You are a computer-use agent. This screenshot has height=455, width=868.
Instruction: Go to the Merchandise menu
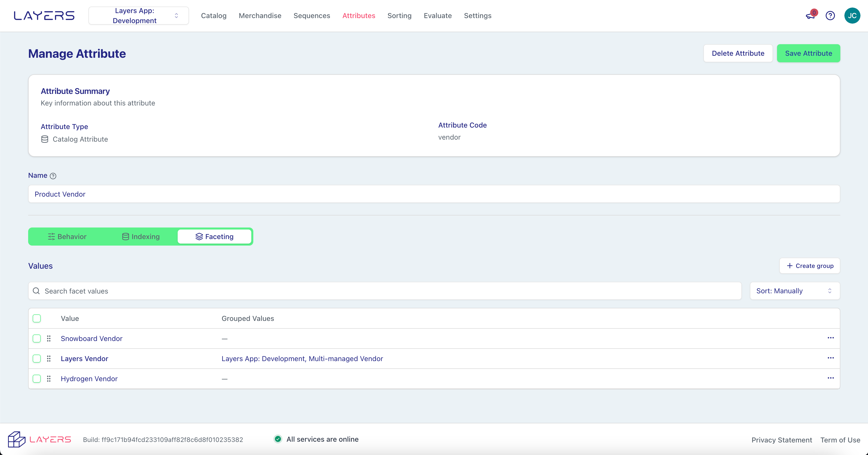pos(260,16)
